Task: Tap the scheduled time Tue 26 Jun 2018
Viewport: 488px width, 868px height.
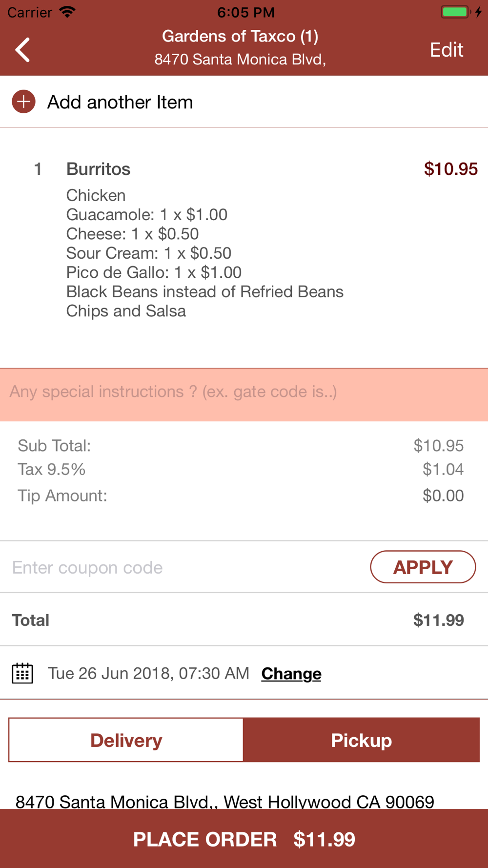Action: pos(148,674)
